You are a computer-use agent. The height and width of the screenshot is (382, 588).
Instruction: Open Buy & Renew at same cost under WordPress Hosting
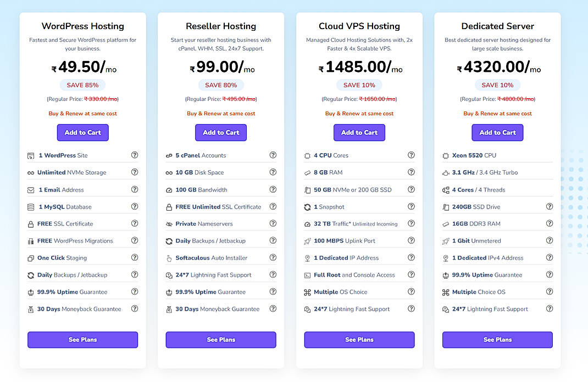82,113
